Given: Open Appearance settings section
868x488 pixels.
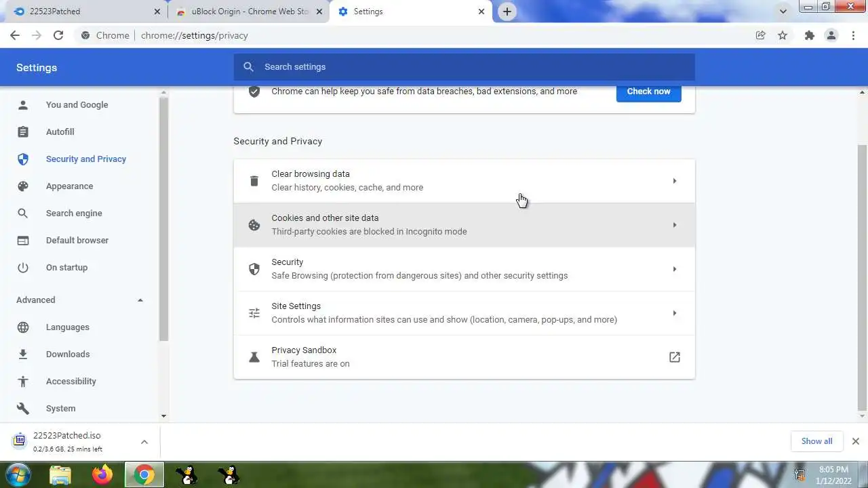Looking at the screenshot, I should [70, 186].
